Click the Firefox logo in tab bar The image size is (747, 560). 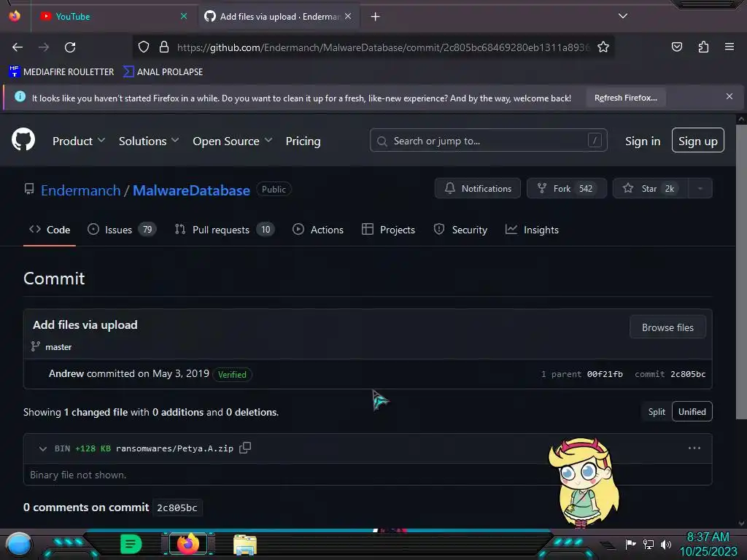click(x=15, y=16)
